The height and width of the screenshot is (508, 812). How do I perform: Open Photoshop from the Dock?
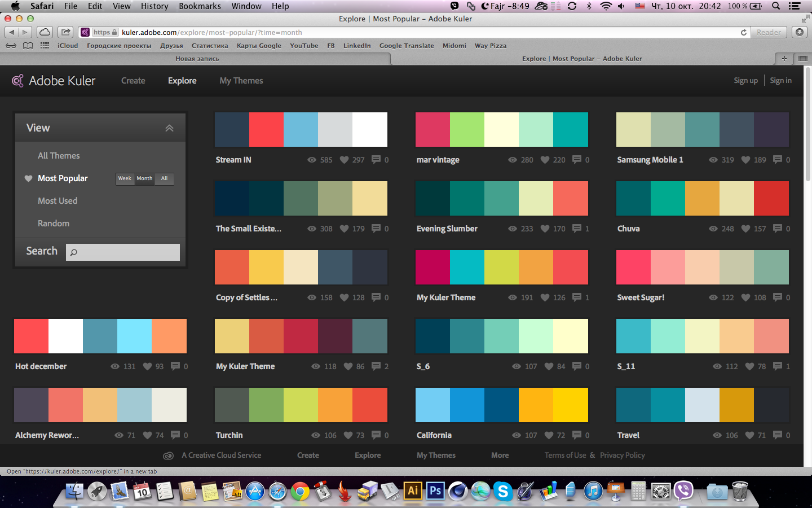tap(435, 491)
